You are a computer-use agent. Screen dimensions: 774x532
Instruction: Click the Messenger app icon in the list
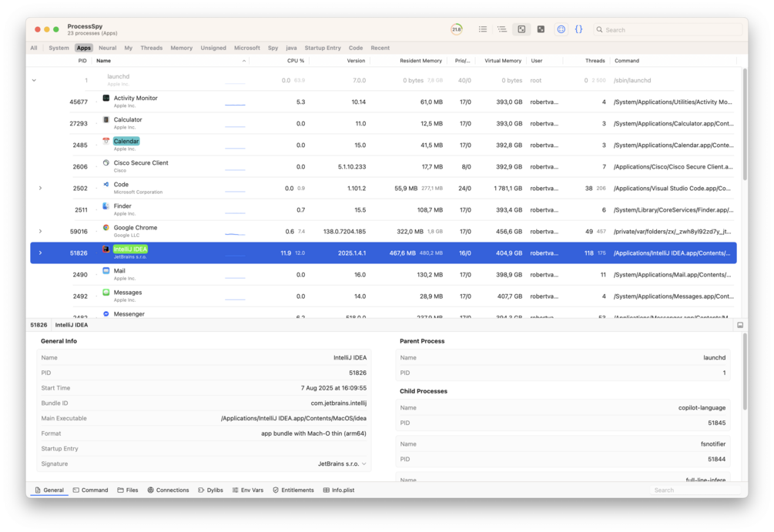(x=106, y=314)
